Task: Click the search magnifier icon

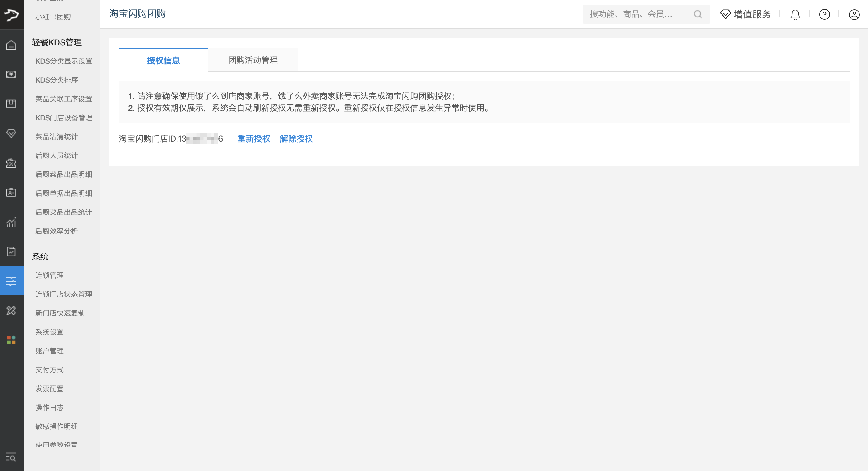Action: (697, 14)
